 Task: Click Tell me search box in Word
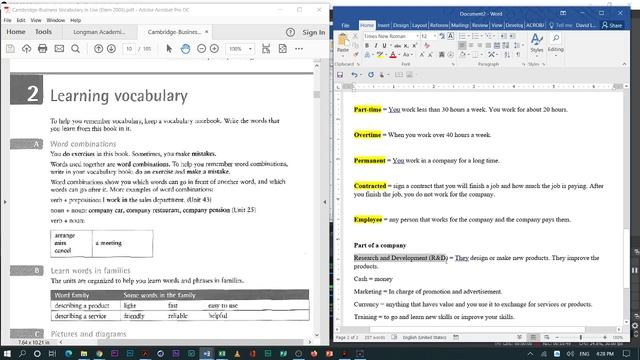pyautogui.click(x=561, y=25)
